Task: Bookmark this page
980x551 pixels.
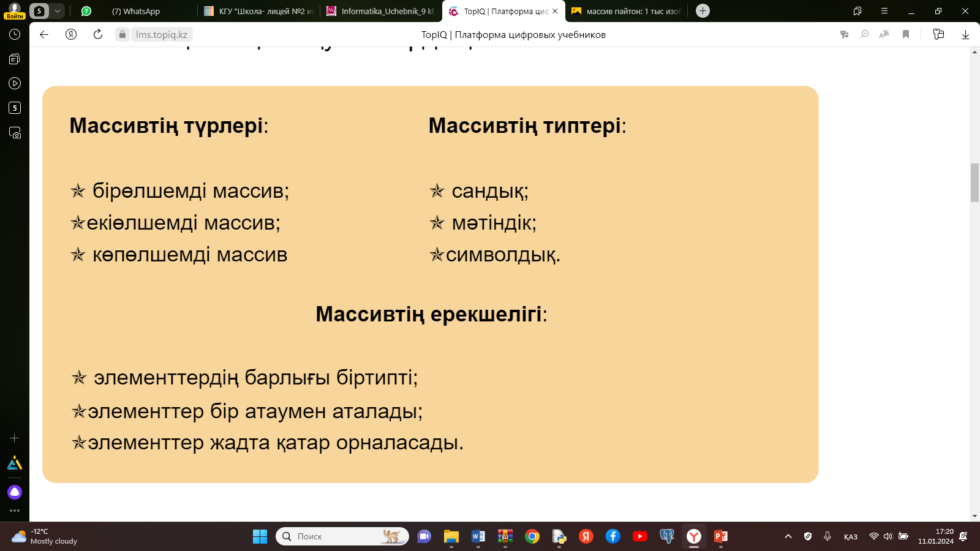Action: coord(906,34)
